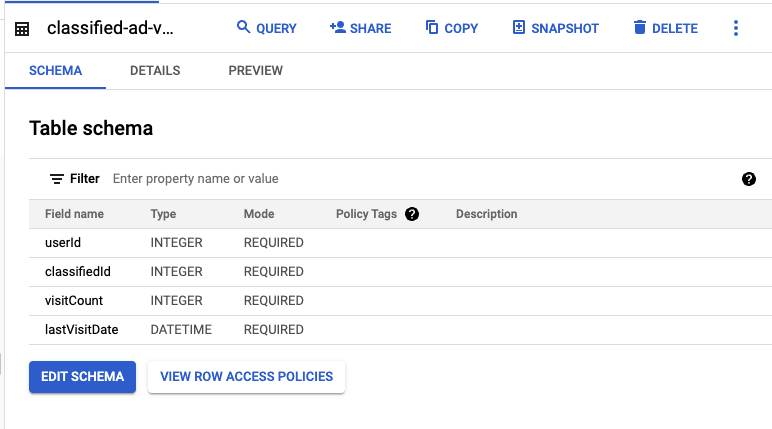Click the DATETIME type cell
The width and height of the screenshot is (772, 429).
[x=181, y=330]
